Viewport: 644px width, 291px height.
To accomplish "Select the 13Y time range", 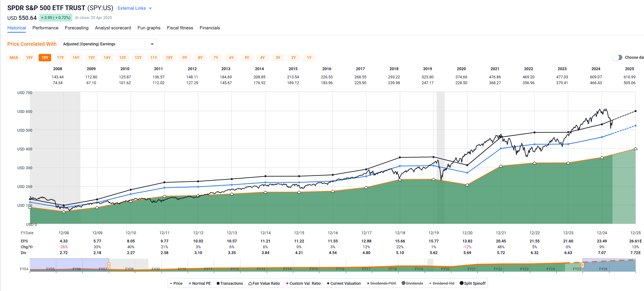I will tap(122, 57).
